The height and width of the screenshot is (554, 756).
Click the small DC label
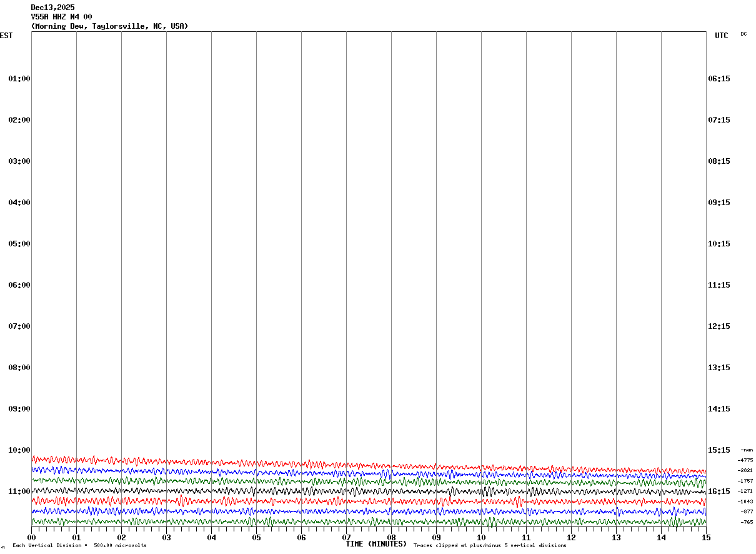point(744,34)
